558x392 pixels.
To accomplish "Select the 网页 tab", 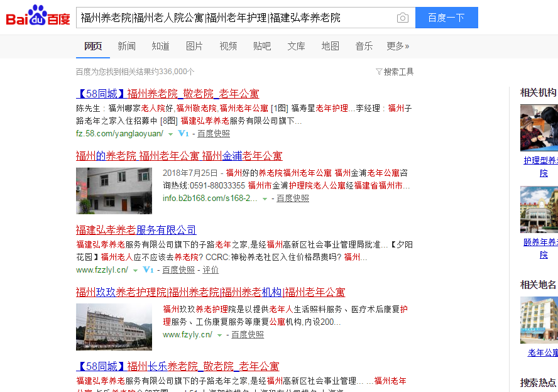I will [x=93, y=46].
